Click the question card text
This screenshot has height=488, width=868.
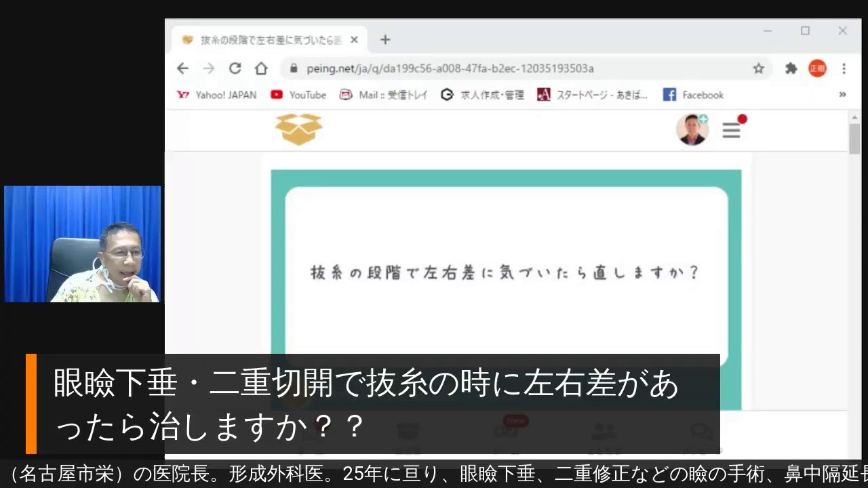pos(505,273)
